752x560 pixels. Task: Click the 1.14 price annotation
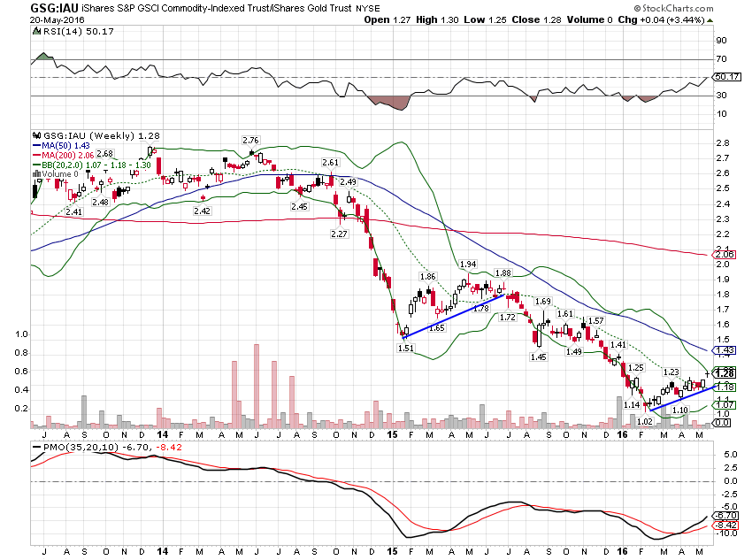coord(632,404)
